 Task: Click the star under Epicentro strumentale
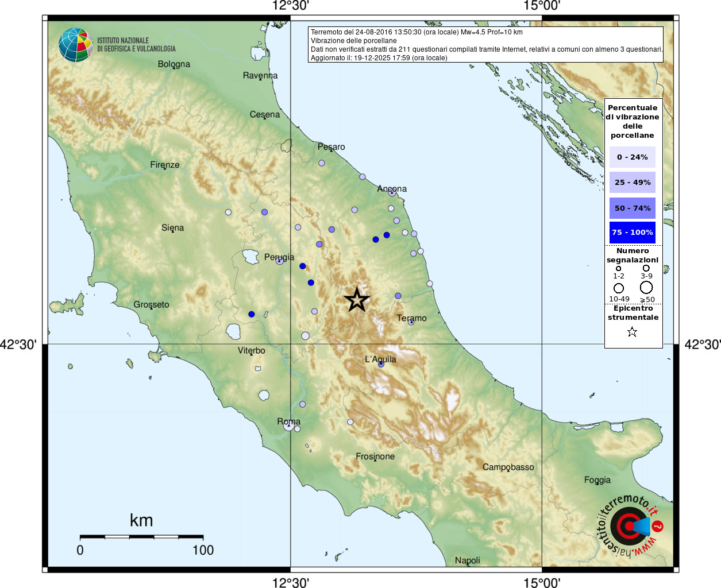[x=632, y=332]
